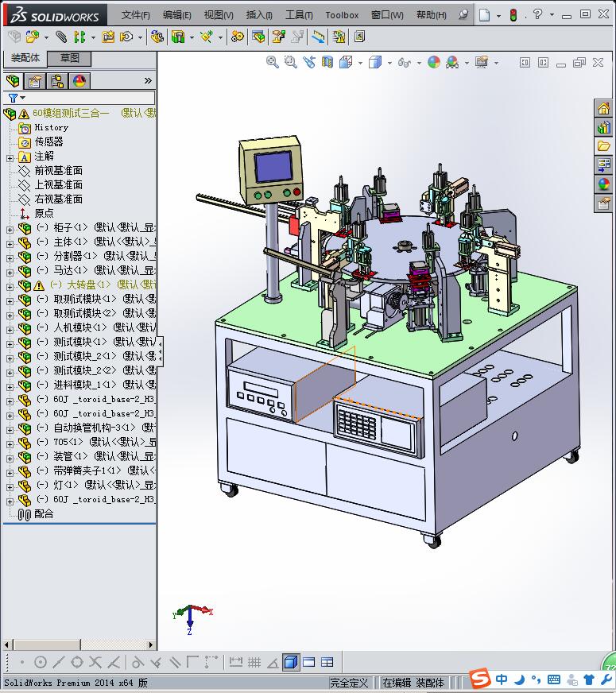This screenshot has height=693, width=616.
Task: Collapse the left panel in the viewport
Action: tap(525, 62)
